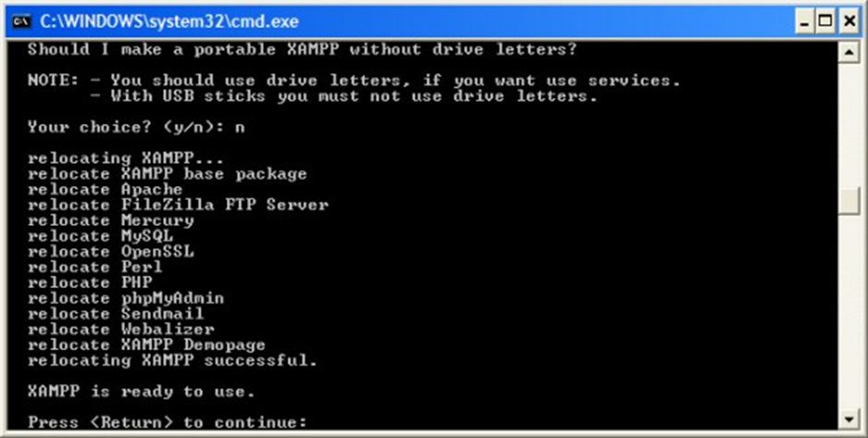This screenshot has height=438, width=868.
Task: Click the 'relocate XAMPP Demopage' line
Action: click(x=147, y=345)
